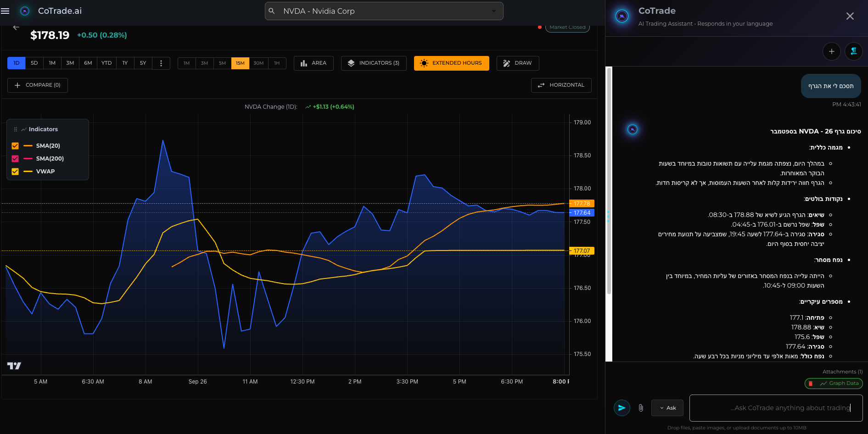
Task: Click the TradingView logo on chart
Action: click(14, 366)
